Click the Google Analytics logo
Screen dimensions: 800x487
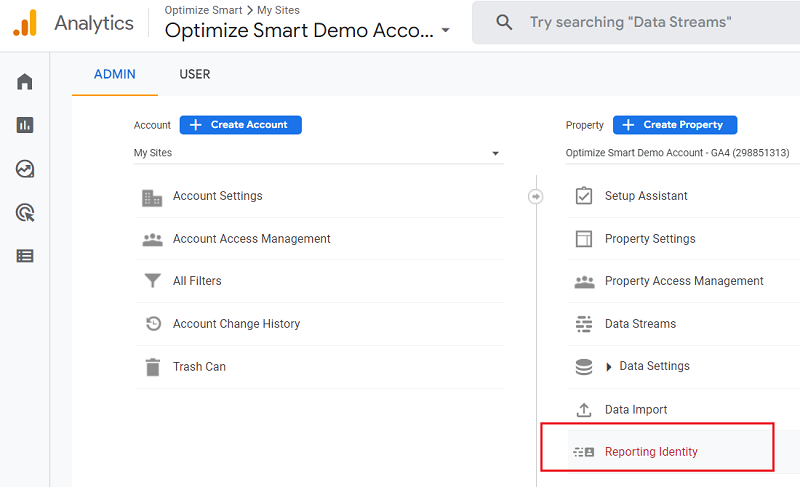(25, 23)
